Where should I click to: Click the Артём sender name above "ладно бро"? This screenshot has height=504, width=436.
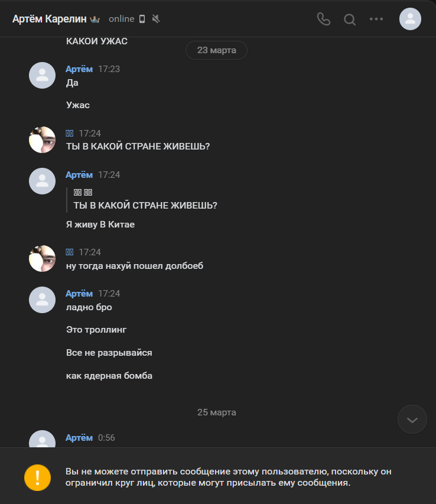[79, 294]
